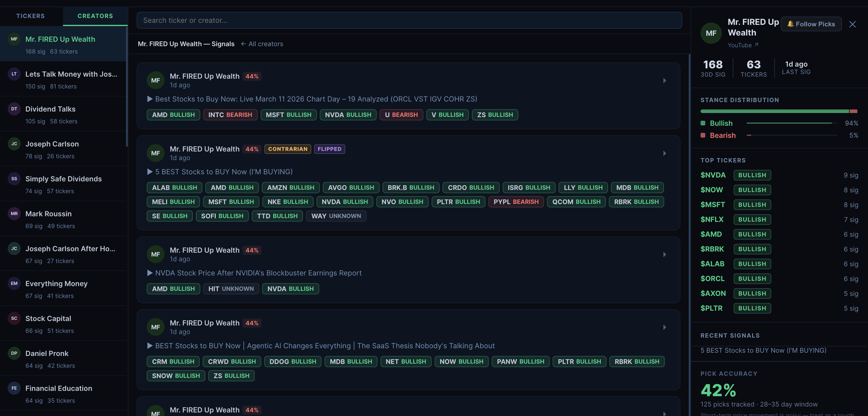Close the creator detail panel
The height and width of the screenshot is (416, 868).
click(852, 24)
